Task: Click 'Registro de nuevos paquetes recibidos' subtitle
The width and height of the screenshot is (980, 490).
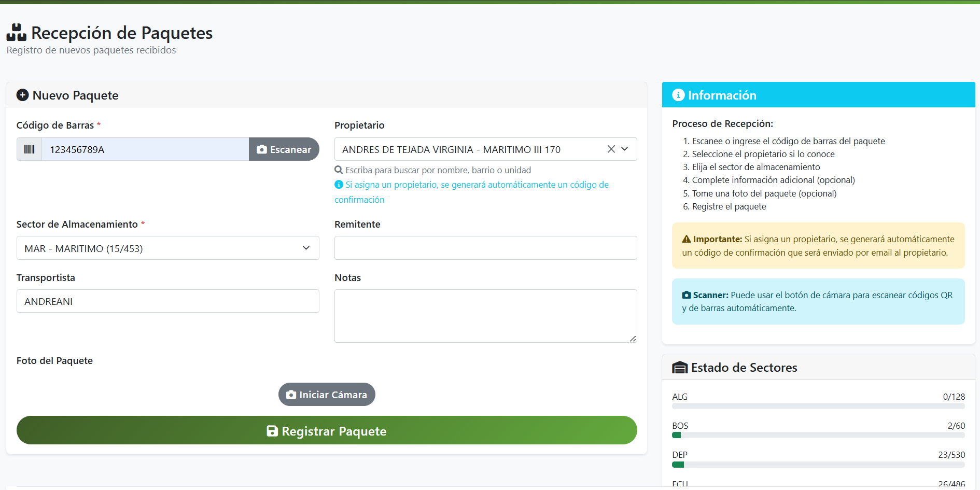Action: coord(91,50)
